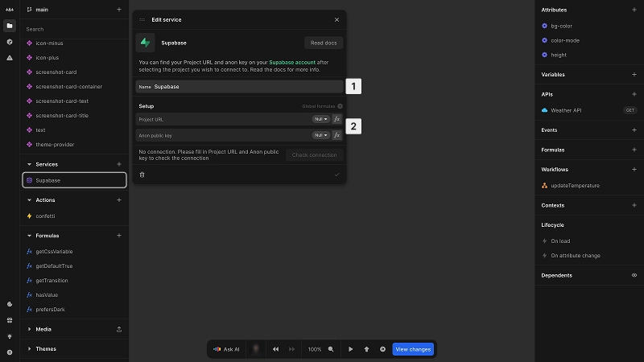Close the Edit service dialog
Screen dimensions: 644x362
336,19
